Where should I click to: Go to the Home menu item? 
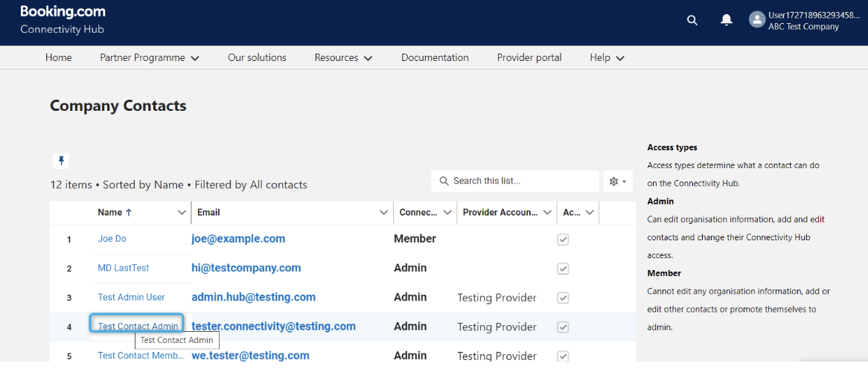pos(59,57)
